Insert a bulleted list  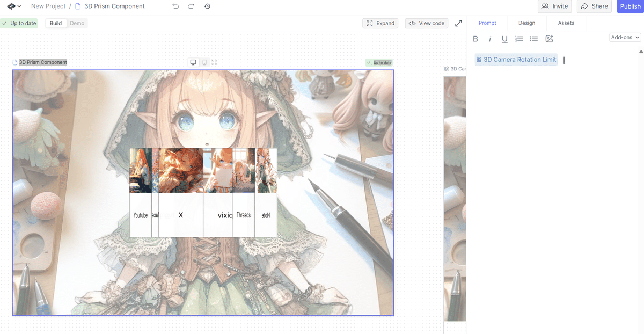533,39
